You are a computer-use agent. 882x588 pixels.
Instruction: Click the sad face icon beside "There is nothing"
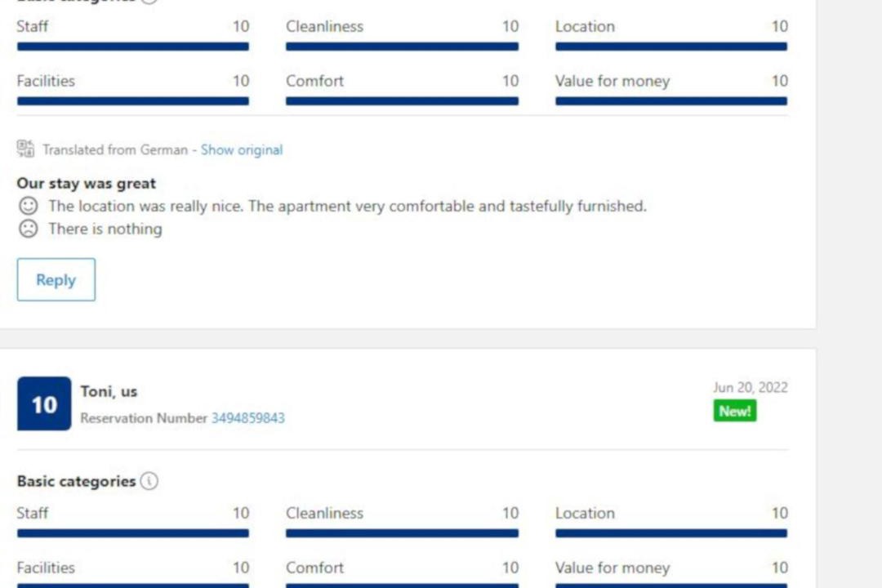28,229
